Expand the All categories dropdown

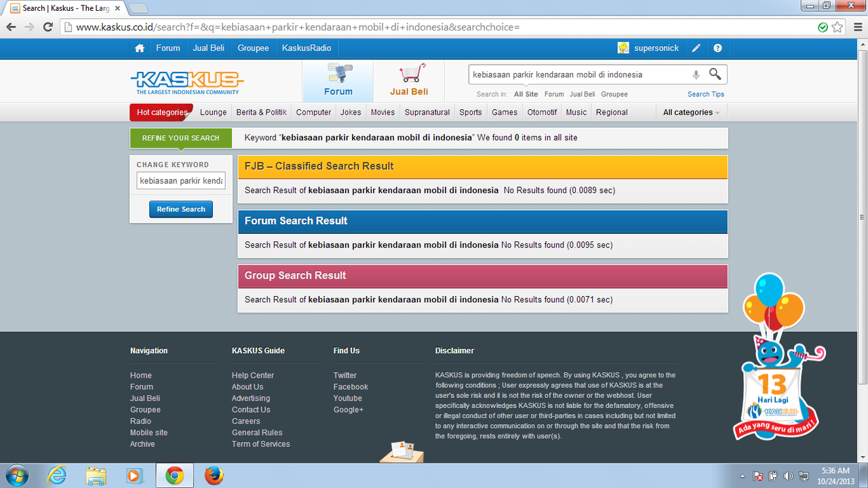pos(691,113)
